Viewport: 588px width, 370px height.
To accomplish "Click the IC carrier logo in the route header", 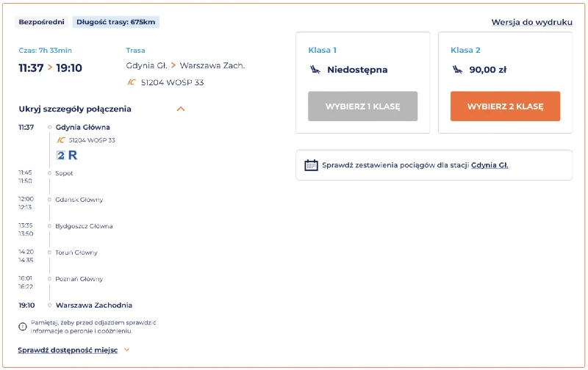I will (132, 82).
